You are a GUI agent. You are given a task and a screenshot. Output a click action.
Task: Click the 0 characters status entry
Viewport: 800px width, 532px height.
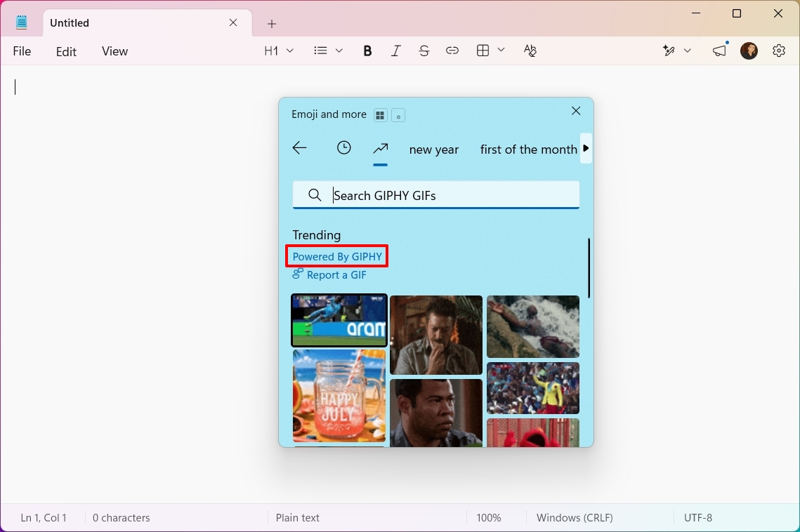tap(121, 518)
